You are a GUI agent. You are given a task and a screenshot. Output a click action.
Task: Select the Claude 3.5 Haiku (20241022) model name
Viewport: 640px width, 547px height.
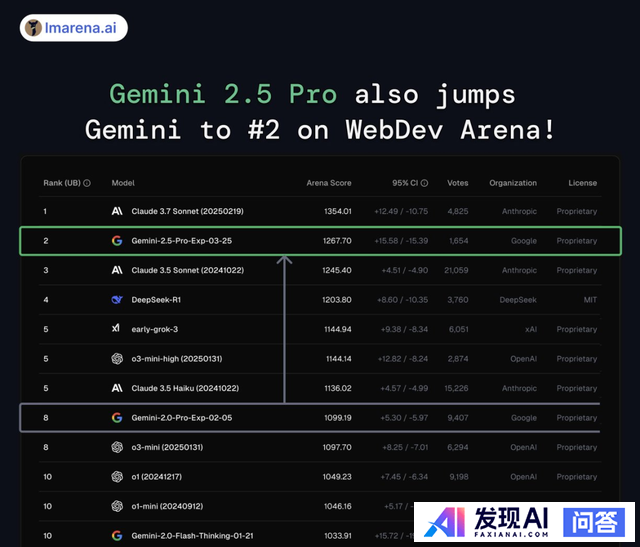tap(185, 388)
